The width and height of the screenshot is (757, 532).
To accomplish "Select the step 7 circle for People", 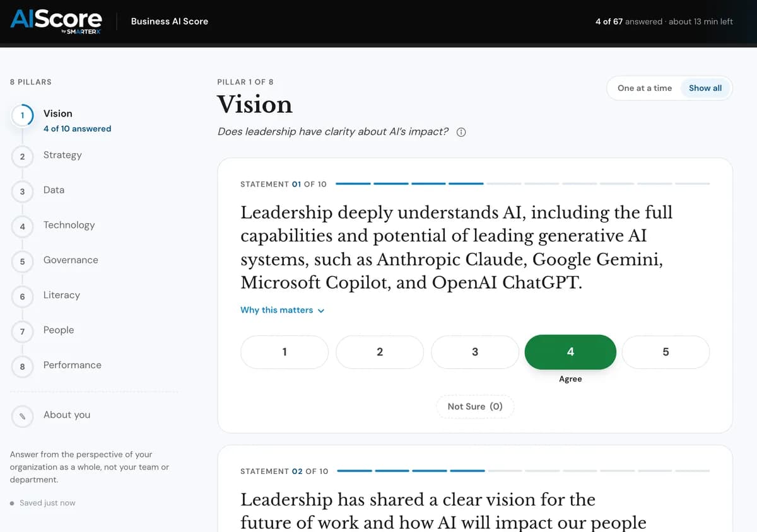I will (x=22, y=332).
